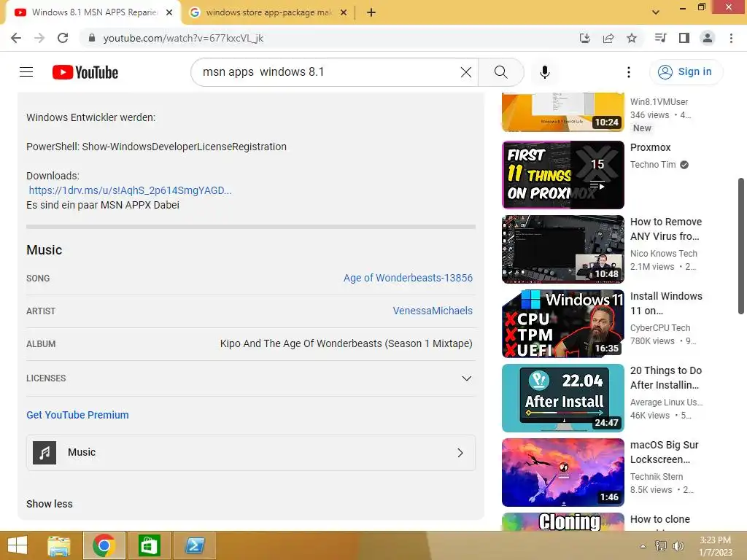Open a new browser tab

pyautogui.click(x=371, y=13)
